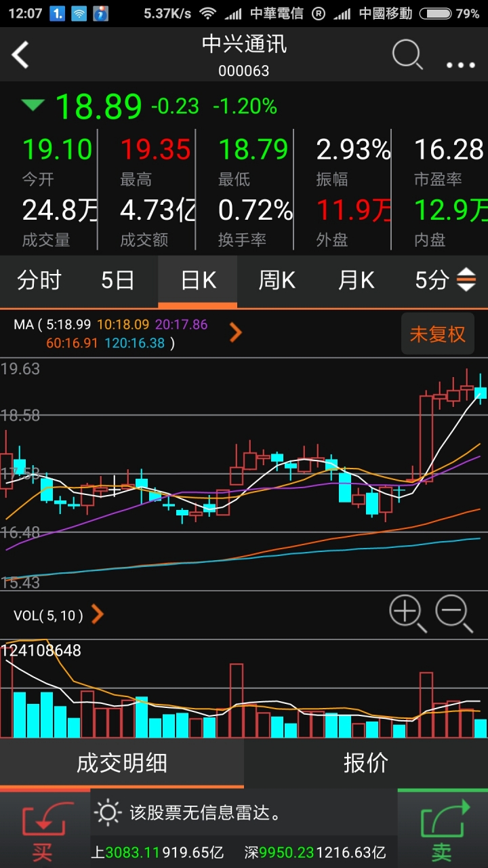Expand MA indicator settings arrow
This screenshot has width=488, height=868.
click(236, 332)
